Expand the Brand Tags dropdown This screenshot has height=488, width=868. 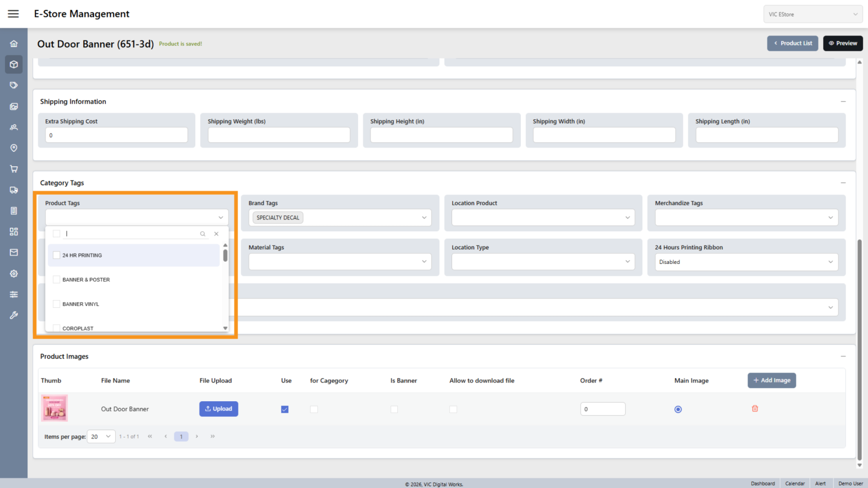click(424, 218)
